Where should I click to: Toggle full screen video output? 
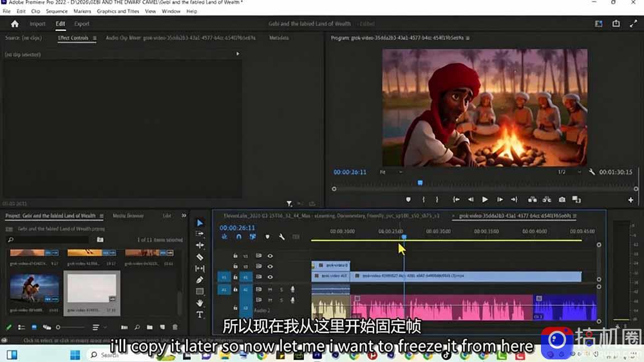[633, 24]
